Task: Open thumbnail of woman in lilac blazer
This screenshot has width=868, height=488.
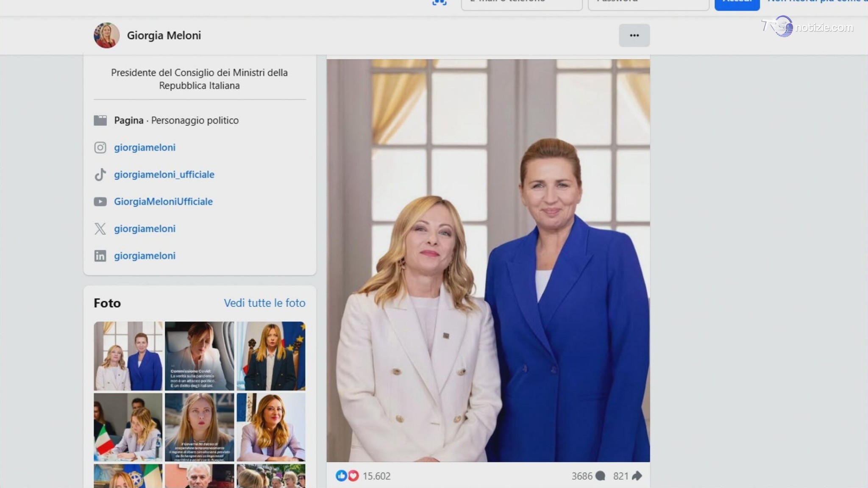Action: [271, 427]
